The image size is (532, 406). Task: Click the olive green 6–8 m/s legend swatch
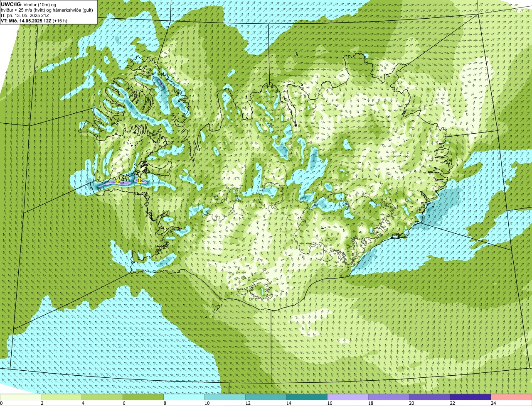pyautogui.click(x=143, y=397)
